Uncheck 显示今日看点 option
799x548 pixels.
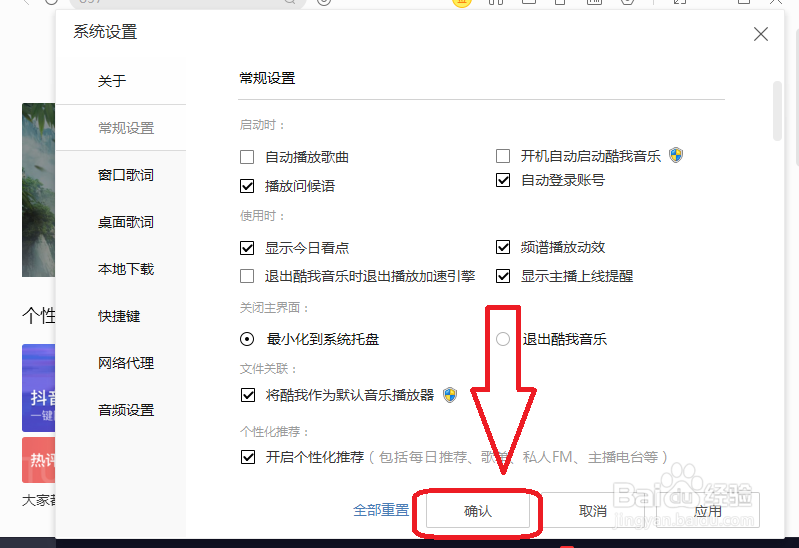click(247, 248)
